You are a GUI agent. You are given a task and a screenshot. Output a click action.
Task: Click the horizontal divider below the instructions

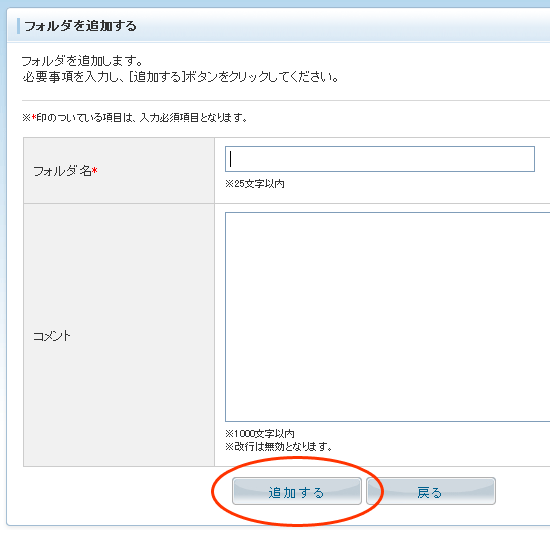(286, 101)
